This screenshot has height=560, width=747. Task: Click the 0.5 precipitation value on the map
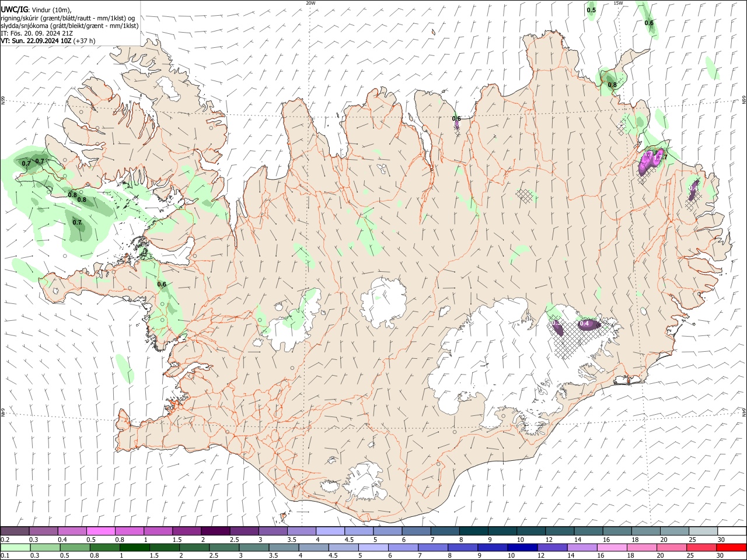coord(591,10)
